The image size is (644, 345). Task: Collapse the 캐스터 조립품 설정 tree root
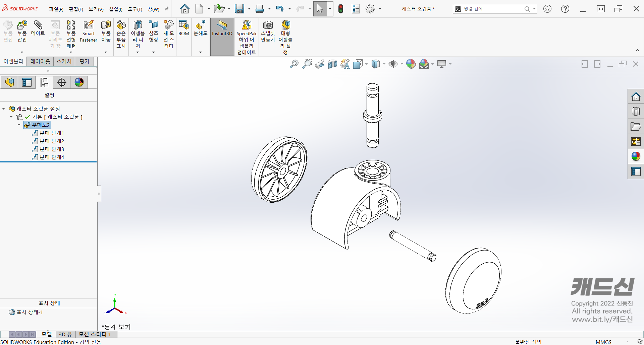4,109
